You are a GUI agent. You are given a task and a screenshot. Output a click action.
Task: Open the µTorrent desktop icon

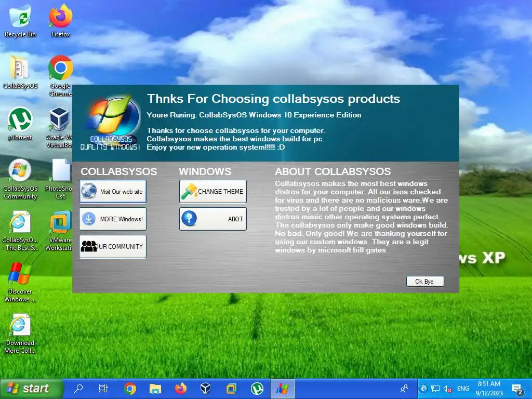coord(20,124)
